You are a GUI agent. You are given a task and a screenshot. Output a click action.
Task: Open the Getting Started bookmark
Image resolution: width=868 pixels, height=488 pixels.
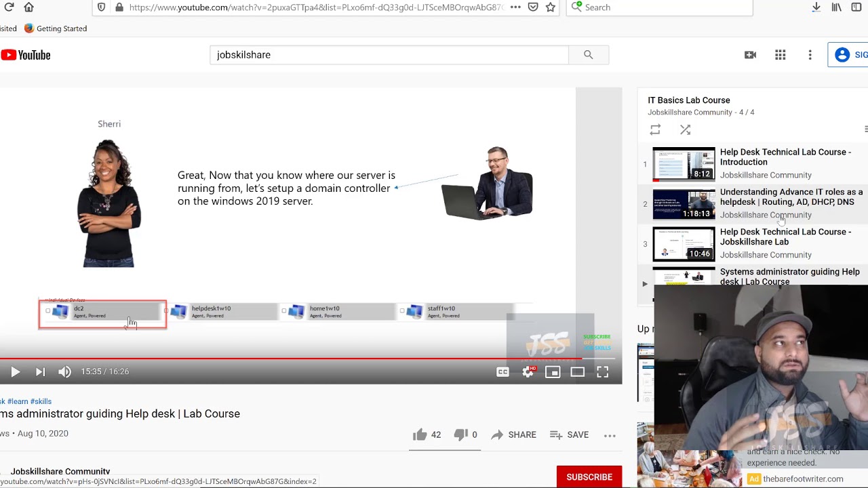click(56, 28)
